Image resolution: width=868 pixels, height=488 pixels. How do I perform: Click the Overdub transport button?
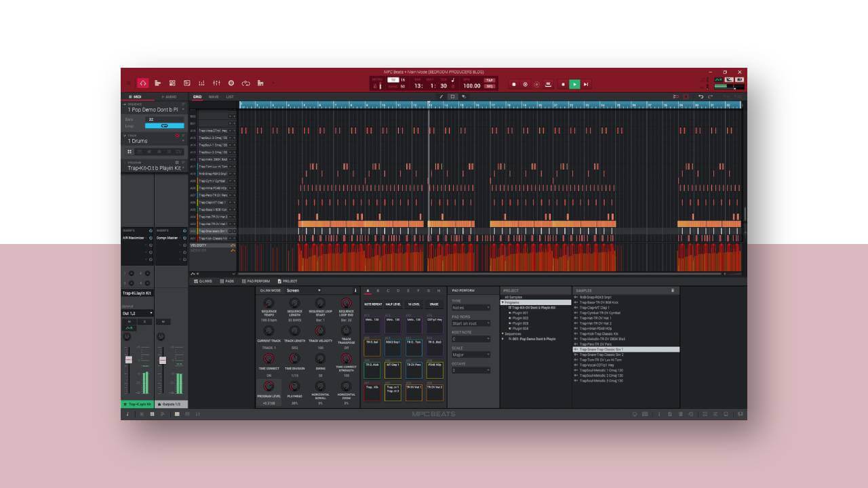coord(525,84)
